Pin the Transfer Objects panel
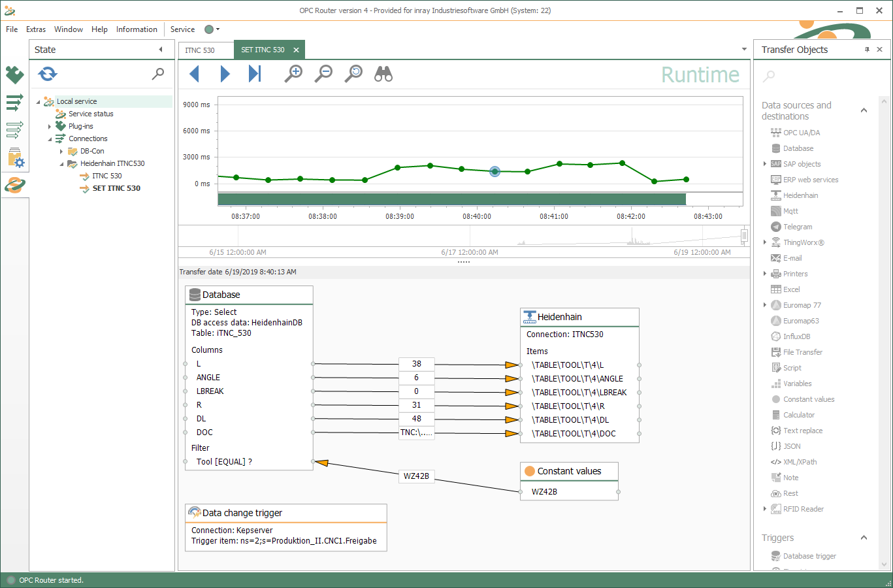The width and height of the screenshot is (893, 588). coord(867,50)
